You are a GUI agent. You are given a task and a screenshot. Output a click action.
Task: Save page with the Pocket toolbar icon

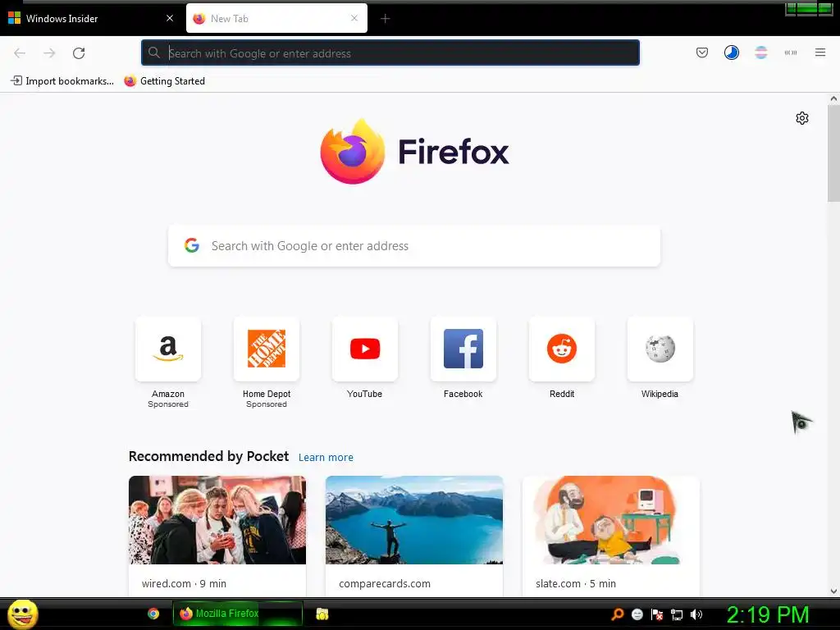coord(702,52)
